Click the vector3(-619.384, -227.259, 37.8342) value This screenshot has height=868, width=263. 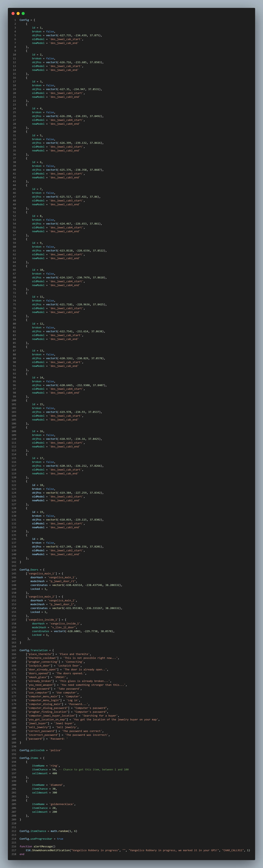75,493
